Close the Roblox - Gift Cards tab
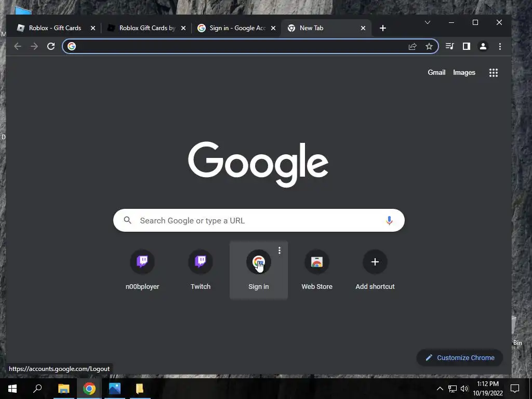532x399 pixels. tap(93, 28)
